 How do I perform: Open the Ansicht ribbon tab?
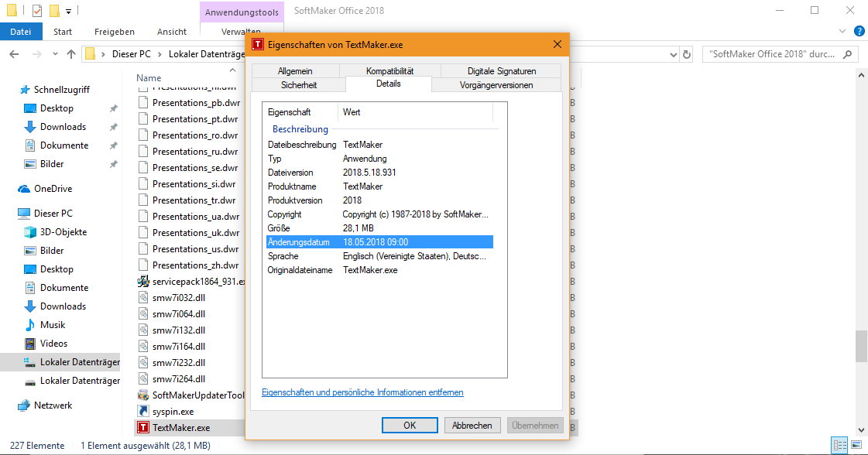coord(172,32)
